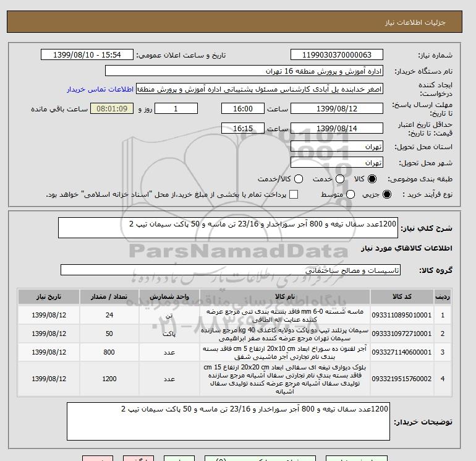The width and height of the screenshot is (476, 461).
Task: Click the آجر لفتون item name in row 3
Action: click(285, 352)
